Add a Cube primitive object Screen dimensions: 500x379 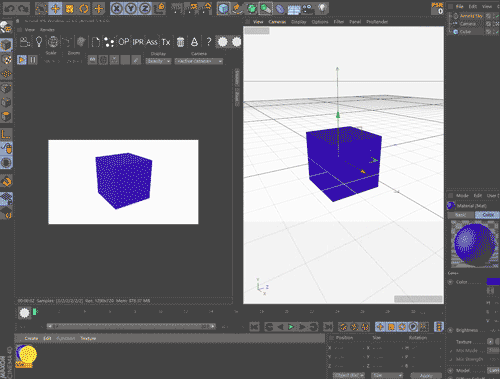point(223,8)
